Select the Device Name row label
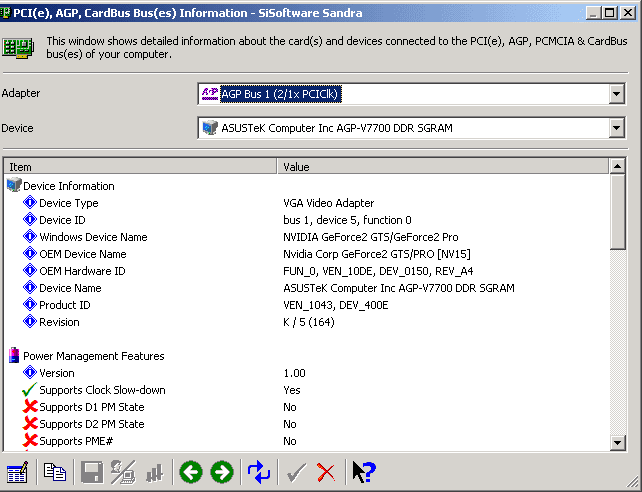This screenshot has height=492, width=642. [x=70, y=288]
